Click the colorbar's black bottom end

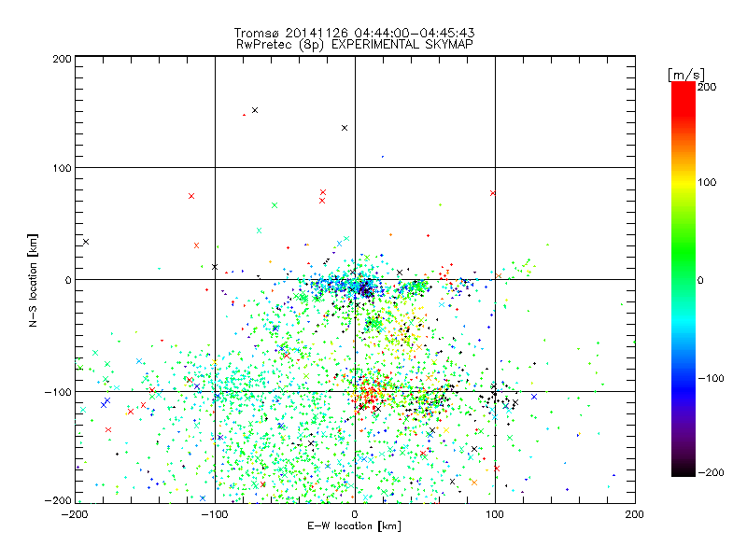684,470
